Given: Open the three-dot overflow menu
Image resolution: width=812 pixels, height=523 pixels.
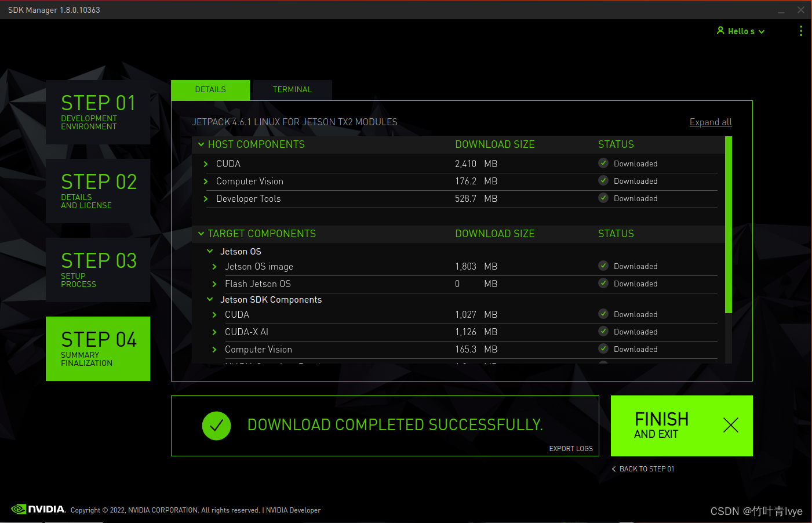Looking at the screenshot, I should (x=801, y=31).
